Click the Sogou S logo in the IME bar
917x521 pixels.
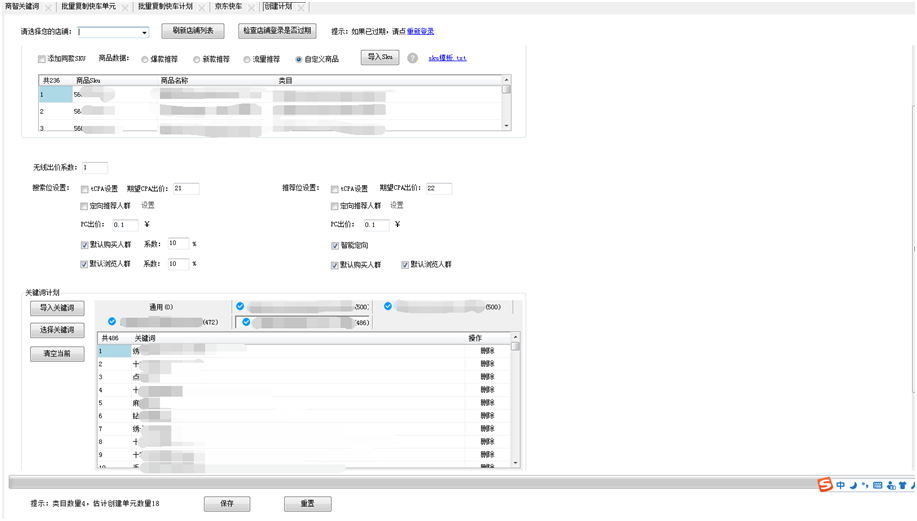(825, 485)
